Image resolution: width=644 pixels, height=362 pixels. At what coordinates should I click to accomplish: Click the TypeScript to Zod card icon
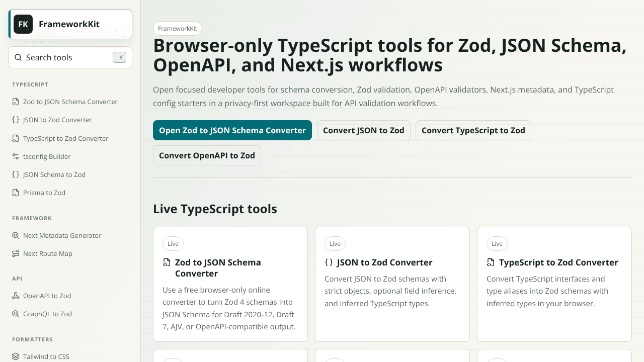click(491, 262)
